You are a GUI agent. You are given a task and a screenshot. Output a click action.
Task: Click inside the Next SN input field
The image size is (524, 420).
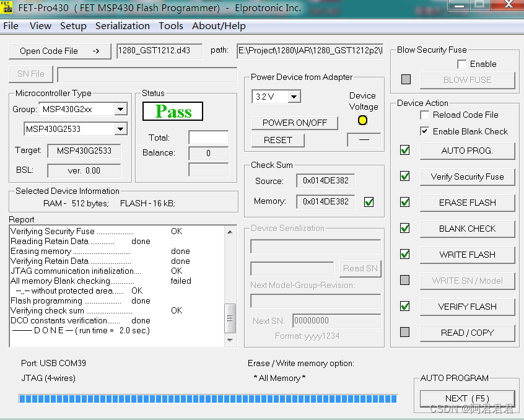coord(336,321)
